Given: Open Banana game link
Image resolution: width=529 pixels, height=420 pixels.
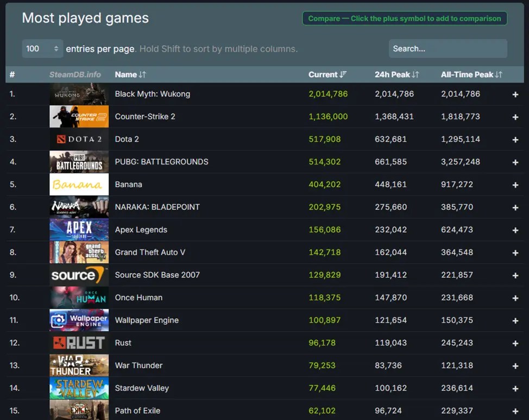Looking at the screenshot, I should coord(129,184).
